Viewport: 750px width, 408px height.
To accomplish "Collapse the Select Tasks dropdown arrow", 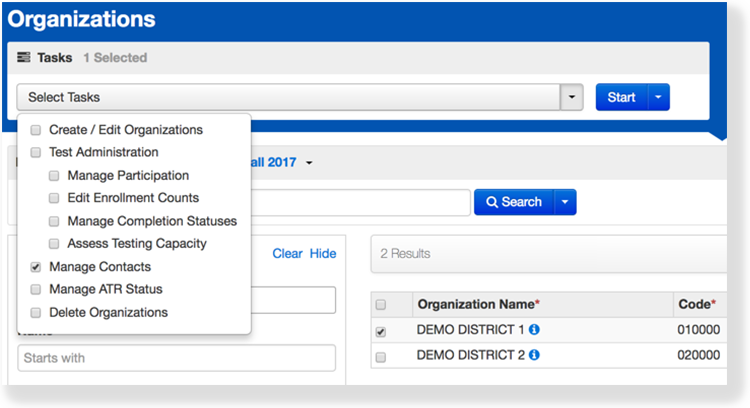I will (x=570, y=97).
